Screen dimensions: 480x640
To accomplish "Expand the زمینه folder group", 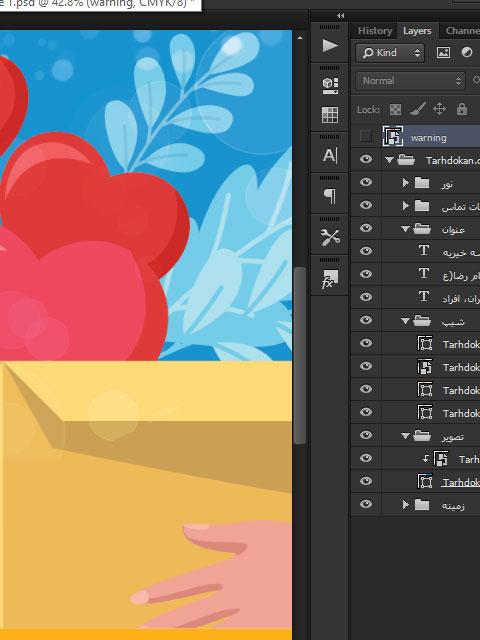I will tap(405, 505).
